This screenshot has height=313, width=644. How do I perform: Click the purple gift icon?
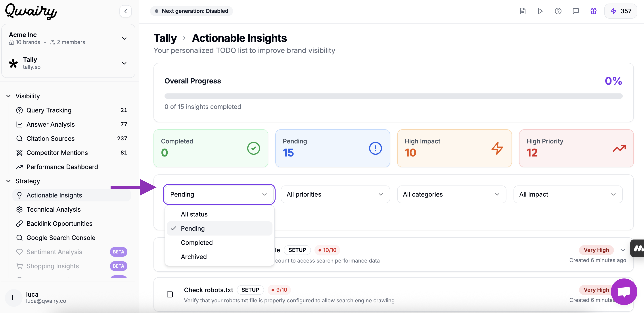pos(594,11)
